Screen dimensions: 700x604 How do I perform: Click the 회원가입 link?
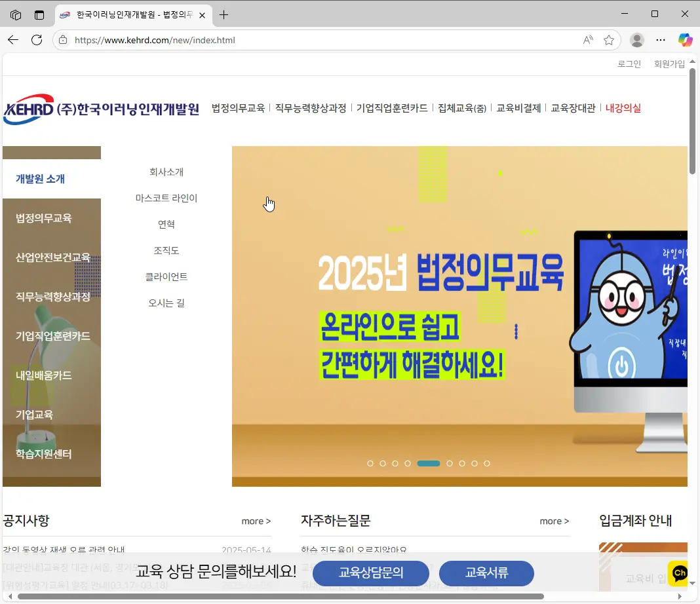pos(669,63)
